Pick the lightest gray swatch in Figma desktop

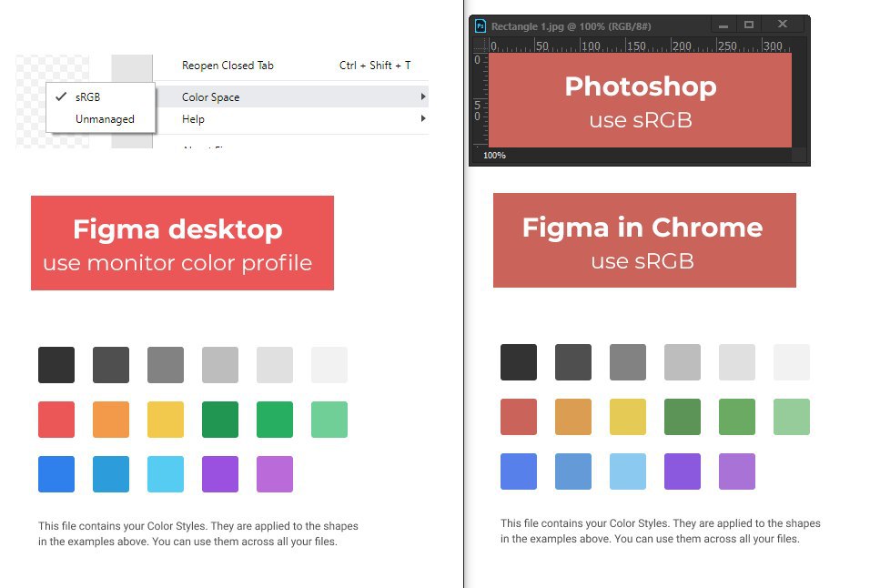tap(329, 365)
